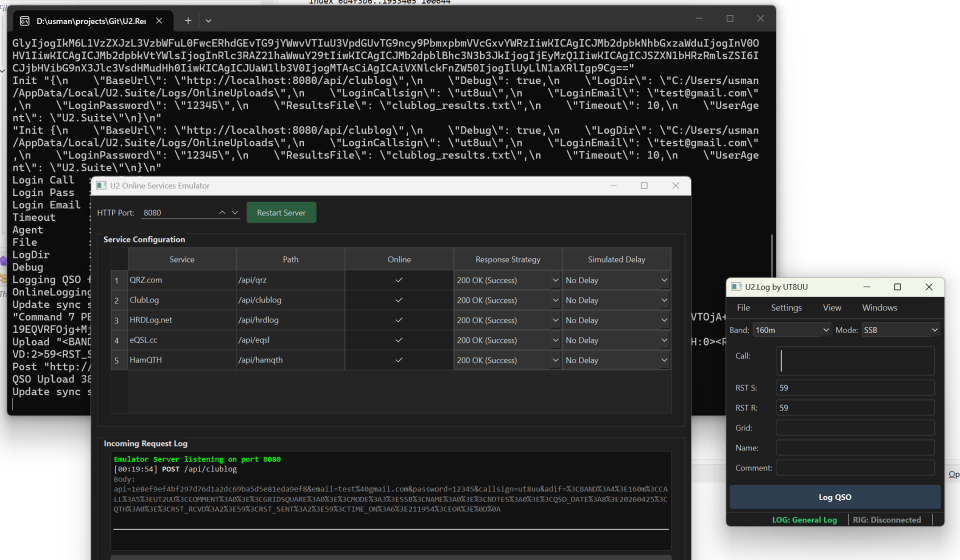Click the Log QSO button

pos(834,497)
